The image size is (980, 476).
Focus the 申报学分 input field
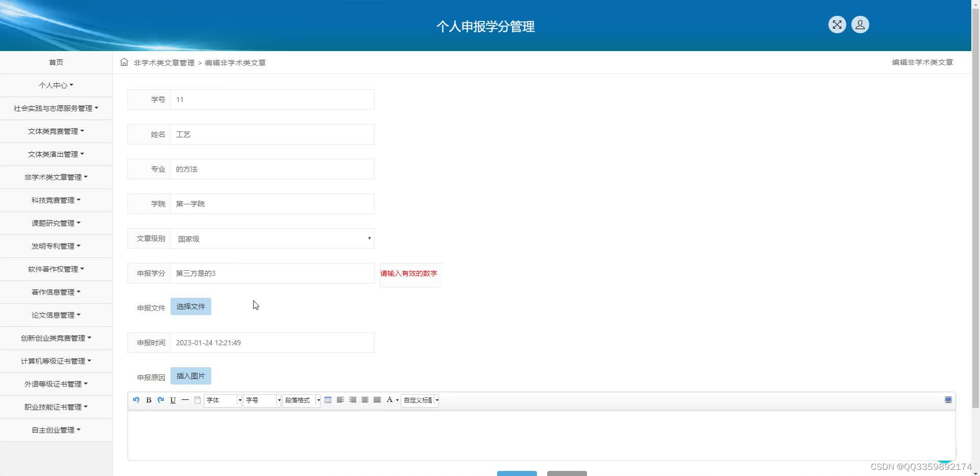pos(273,273)
